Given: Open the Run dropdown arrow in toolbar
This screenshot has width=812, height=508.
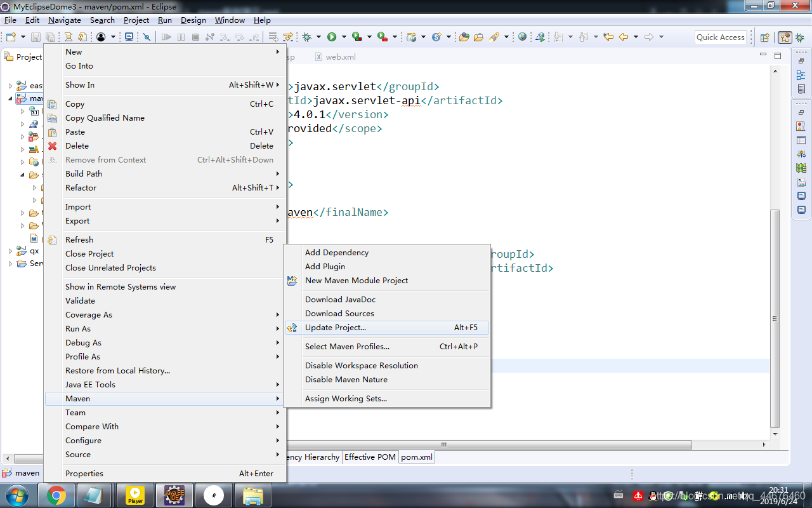Looking at the screenshot, I should pyautogui.click(x=343, y=37).
